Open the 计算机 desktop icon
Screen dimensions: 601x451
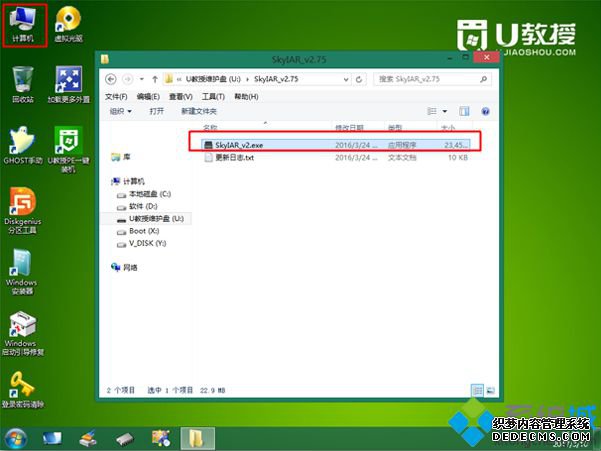click(23, 25)
